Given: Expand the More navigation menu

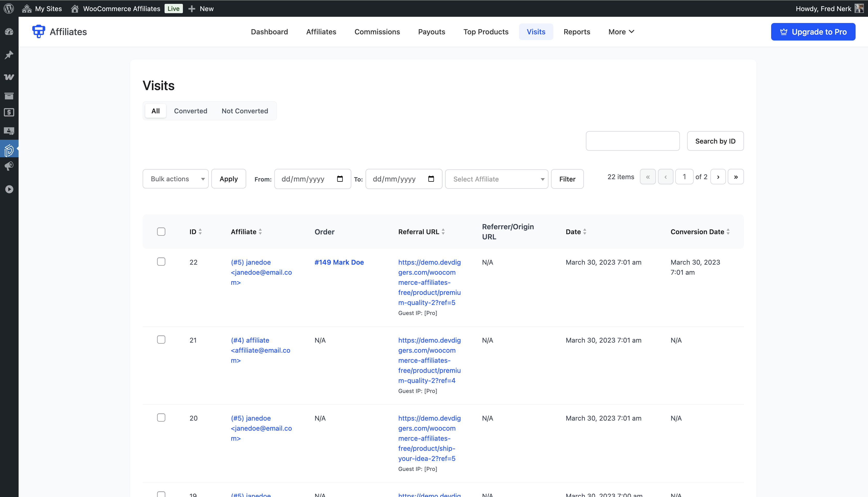Looking at the screenshot, I should pos(621,32).
